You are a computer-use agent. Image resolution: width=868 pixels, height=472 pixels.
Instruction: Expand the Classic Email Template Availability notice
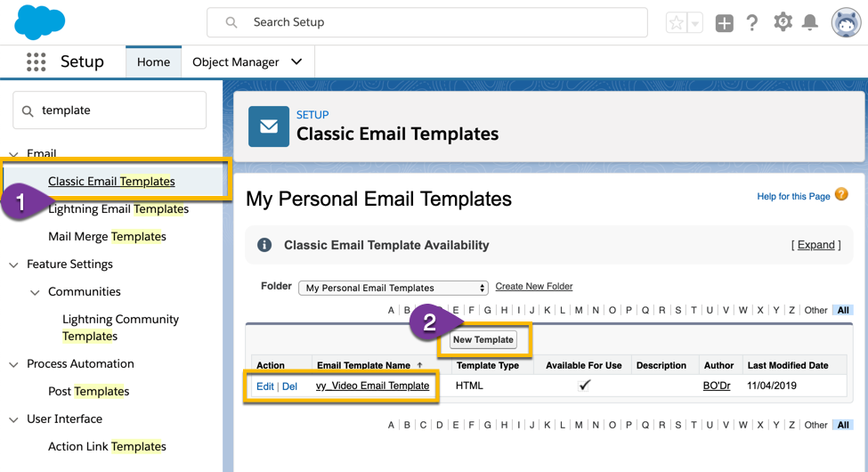(816, 245)
